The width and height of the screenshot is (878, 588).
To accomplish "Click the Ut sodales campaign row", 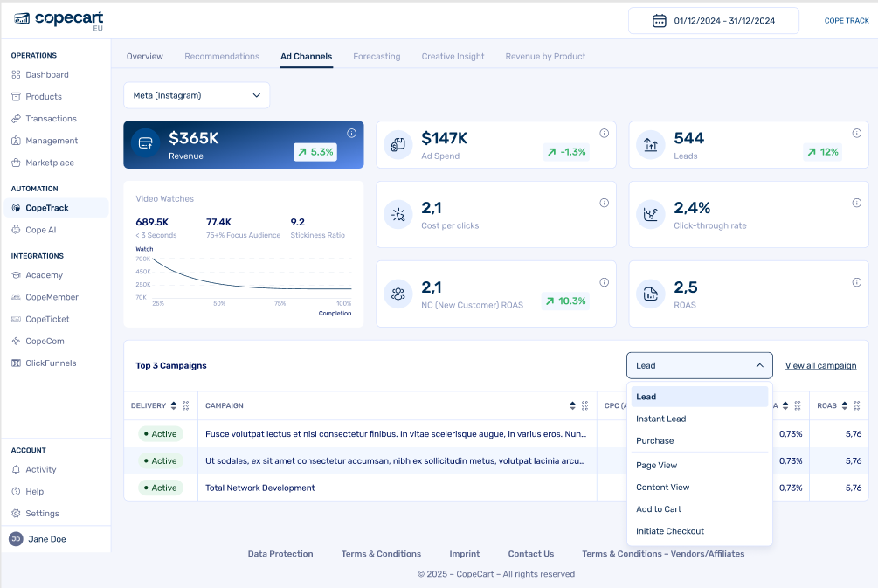I will pos(395,461).
